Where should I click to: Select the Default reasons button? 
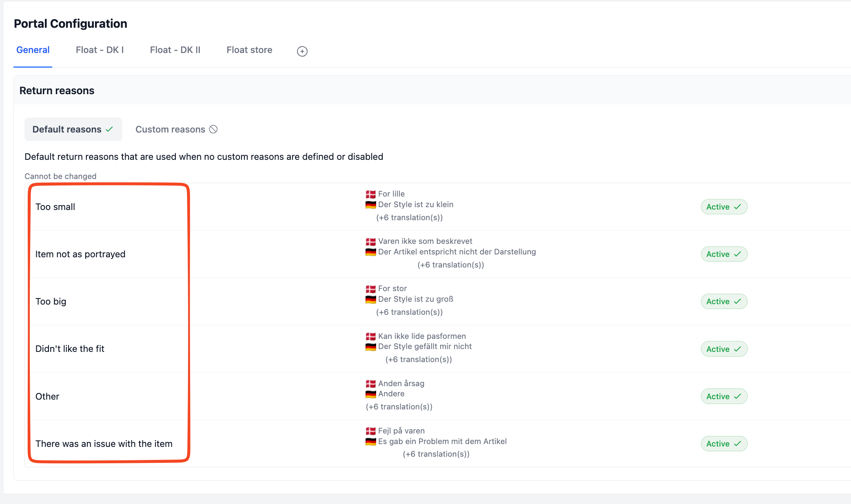point(73,129)
